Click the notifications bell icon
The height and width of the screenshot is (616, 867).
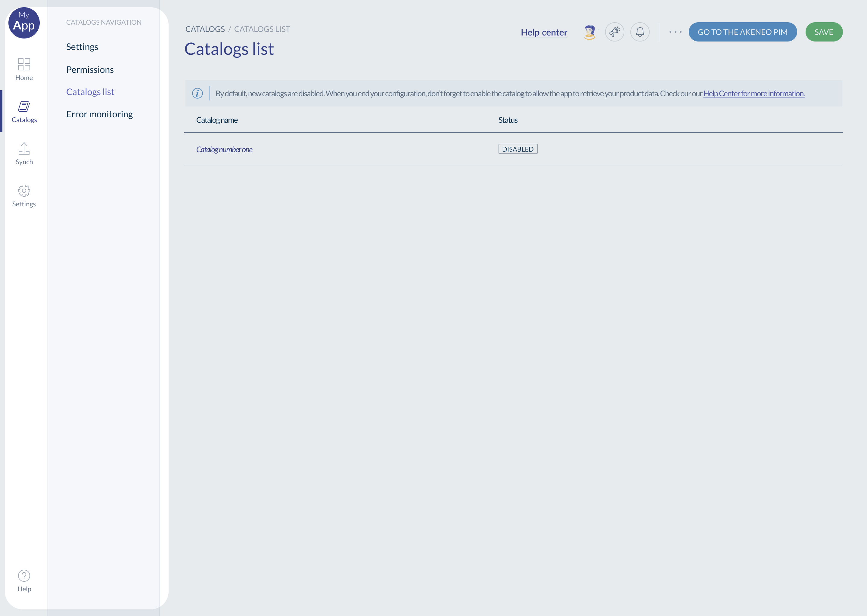[640, 31]
